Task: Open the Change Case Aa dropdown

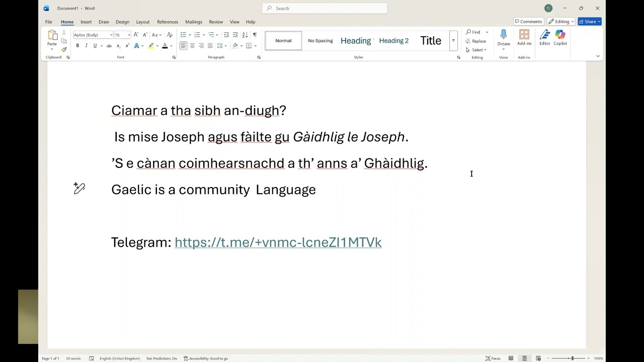Action: [x=156, y=35]
